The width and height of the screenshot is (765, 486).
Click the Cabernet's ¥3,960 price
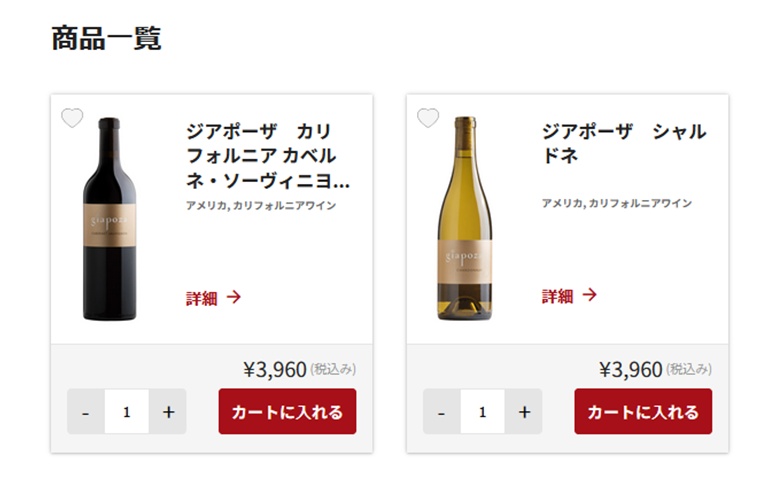click(275, 370)
